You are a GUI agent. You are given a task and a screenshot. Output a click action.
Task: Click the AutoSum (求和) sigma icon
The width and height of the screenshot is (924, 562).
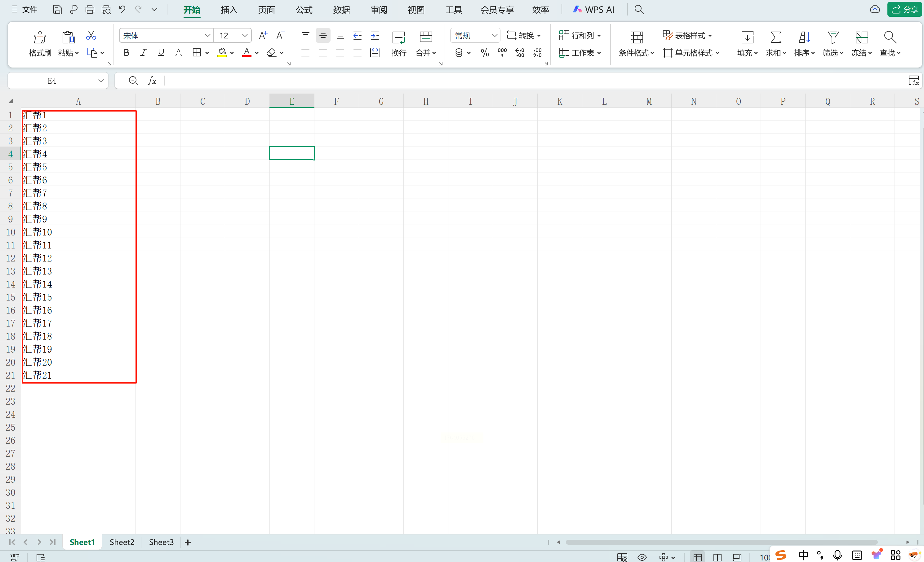(775, 37)
